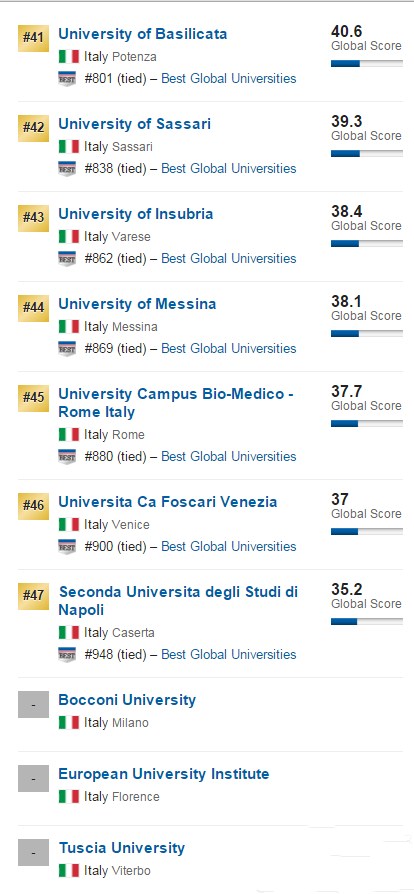
Task: Open the Tuscia University link
Action: click(x=122, y=848)
